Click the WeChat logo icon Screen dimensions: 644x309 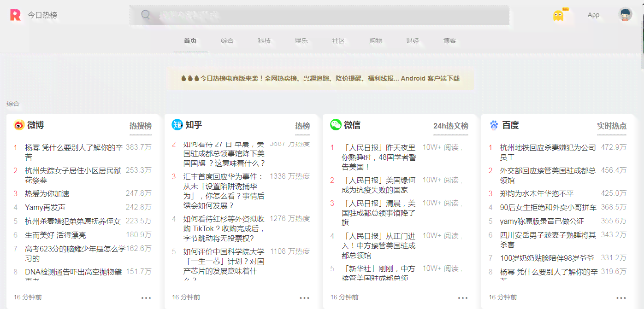coord(336,125)
